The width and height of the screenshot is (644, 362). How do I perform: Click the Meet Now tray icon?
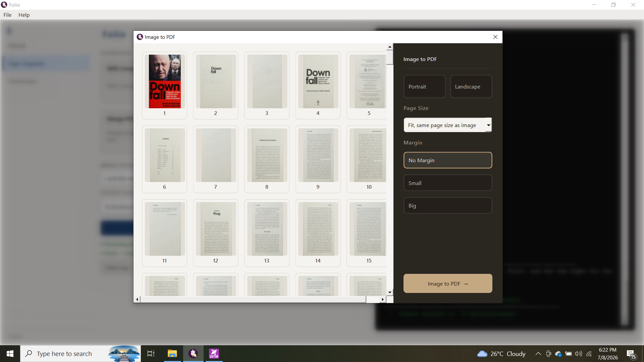coord(548,354)
